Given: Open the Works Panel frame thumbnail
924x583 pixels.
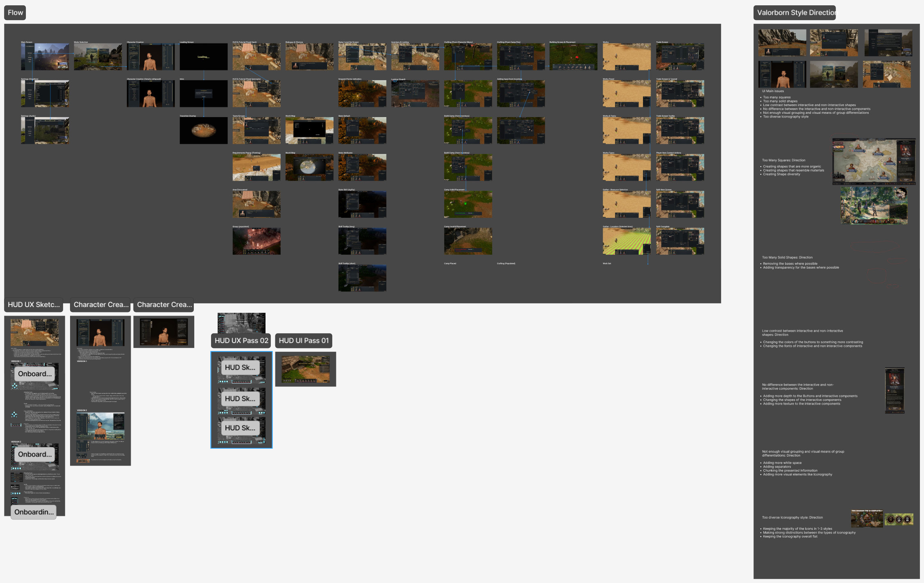Looking at the screenshot, I should pos(627,94).
